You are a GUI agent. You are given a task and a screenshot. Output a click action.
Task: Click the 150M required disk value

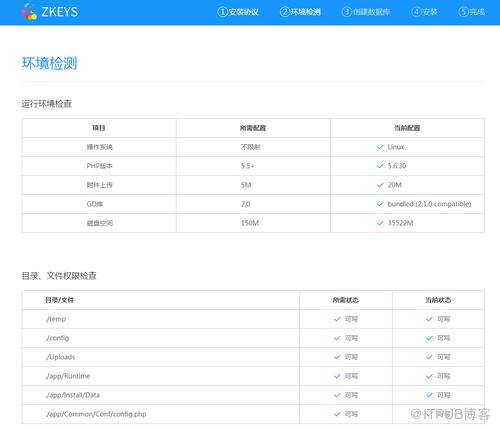coord(250,223)
